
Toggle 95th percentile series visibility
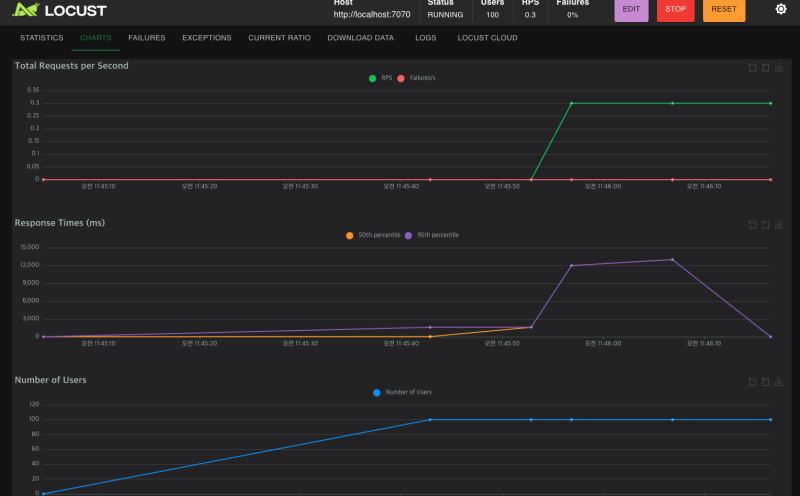(431, 235)
